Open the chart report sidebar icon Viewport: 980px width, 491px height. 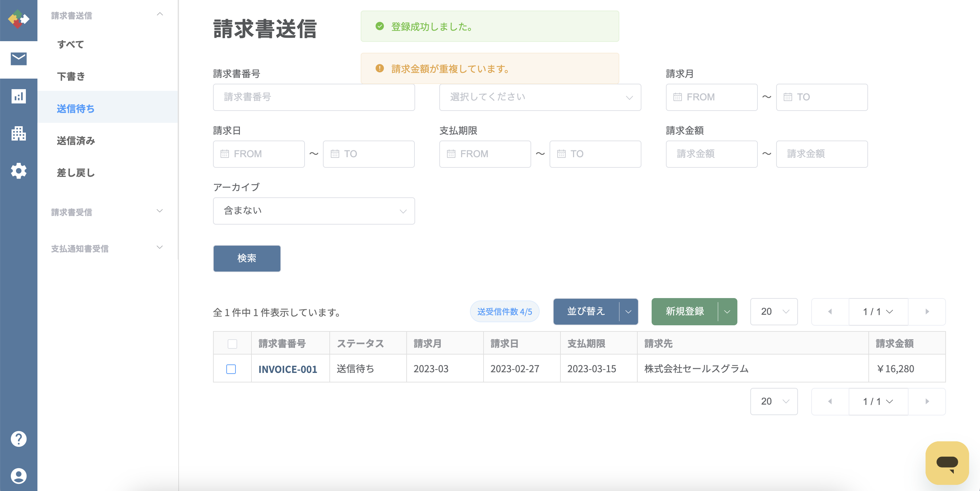(18, 96)
